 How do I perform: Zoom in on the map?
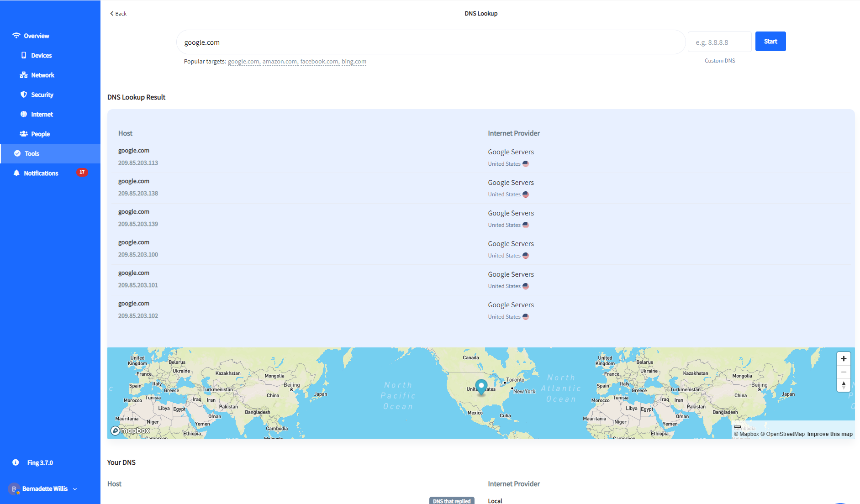pyautogui.click(x=844, y=359)
